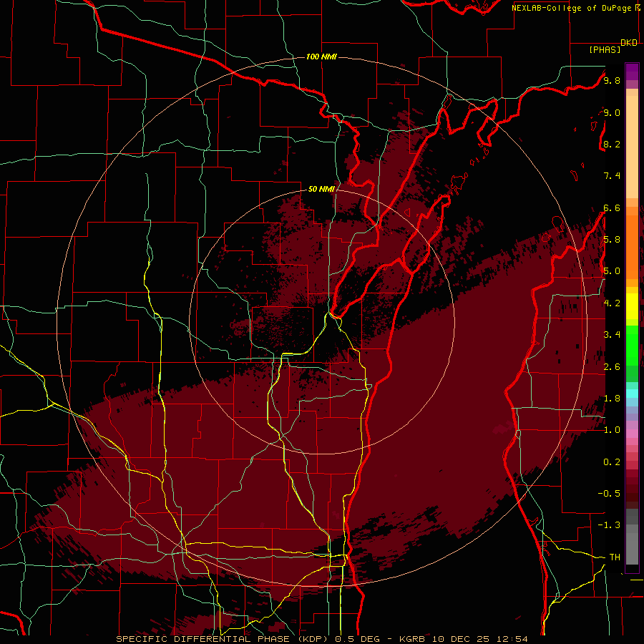Click the 2.6 scale value
The image size is (644, 644).
(612, 367)
